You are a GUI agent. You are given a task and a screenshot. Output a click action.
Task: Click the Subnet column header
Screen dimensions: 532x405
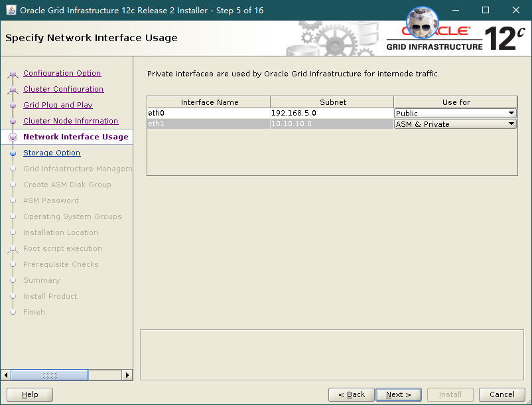coord(332,102)
